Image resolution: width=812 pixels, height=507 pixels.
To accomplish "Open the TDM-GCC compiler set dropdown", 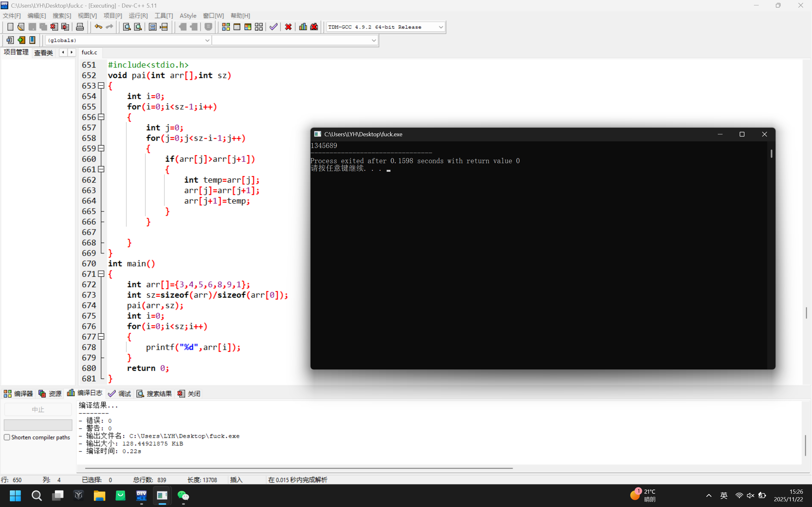I will coord(441,27).
